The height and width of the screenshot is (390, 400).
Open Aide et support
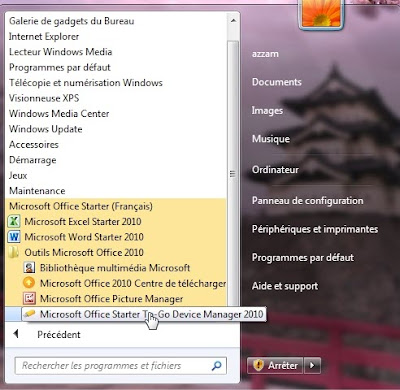pyautogui.click(x=285, y=286)
